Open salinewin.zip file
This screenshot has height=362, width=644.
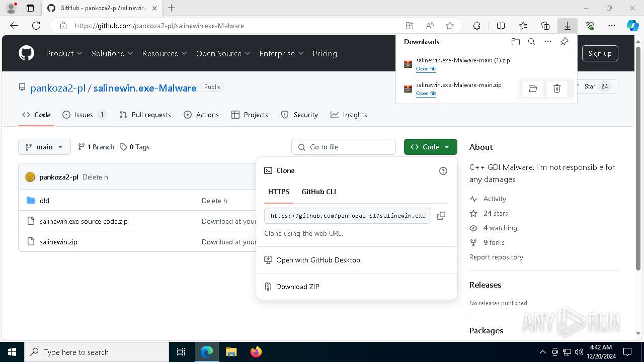[x=58, y=242]
